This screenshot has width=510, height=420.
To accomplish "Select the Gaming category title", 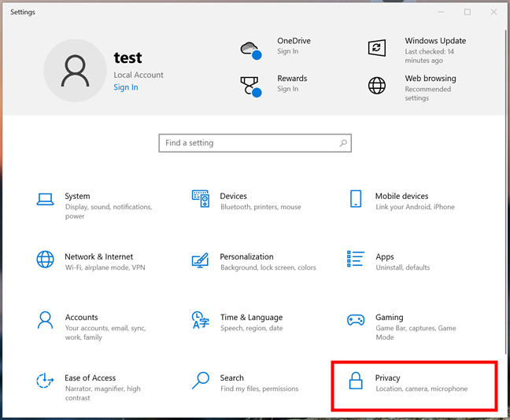I will [x=390, y=318].
